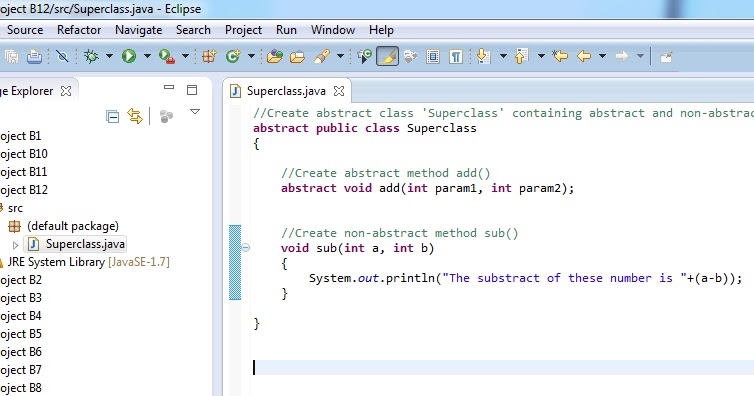The width and height of the screenshot is (754, 396).
Task: Click the green Run button
Action: (128, 56)
